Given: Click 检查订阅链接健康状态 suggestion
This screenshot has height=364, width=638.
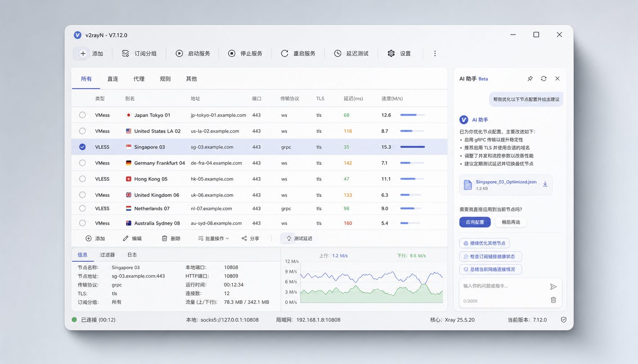Looking at the screenshot, I should (490, 256).
